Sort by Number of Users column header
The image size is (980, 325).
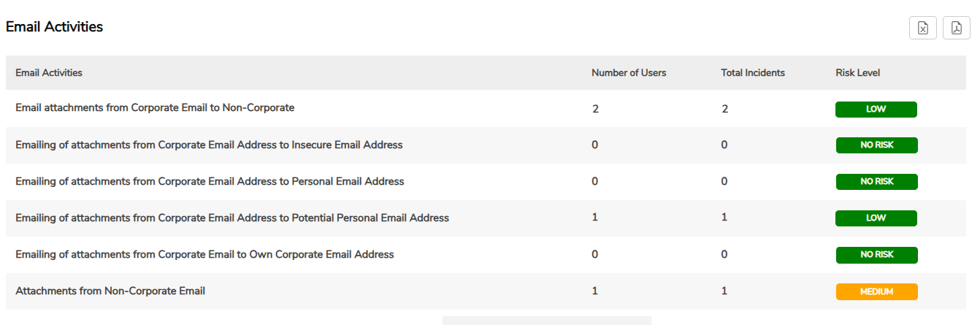click(x=629, y=73)
